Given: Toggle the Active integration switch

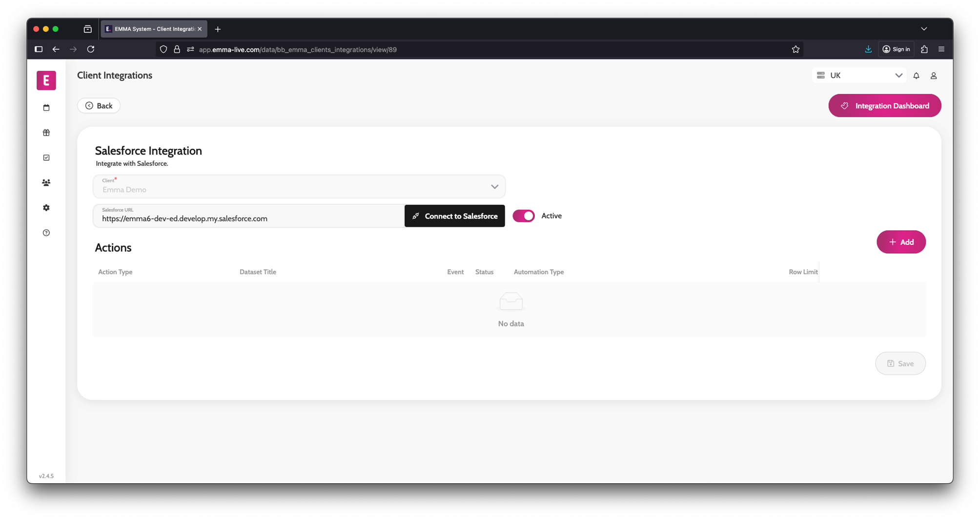Looking at the screenshot, I should pos(524,216).
